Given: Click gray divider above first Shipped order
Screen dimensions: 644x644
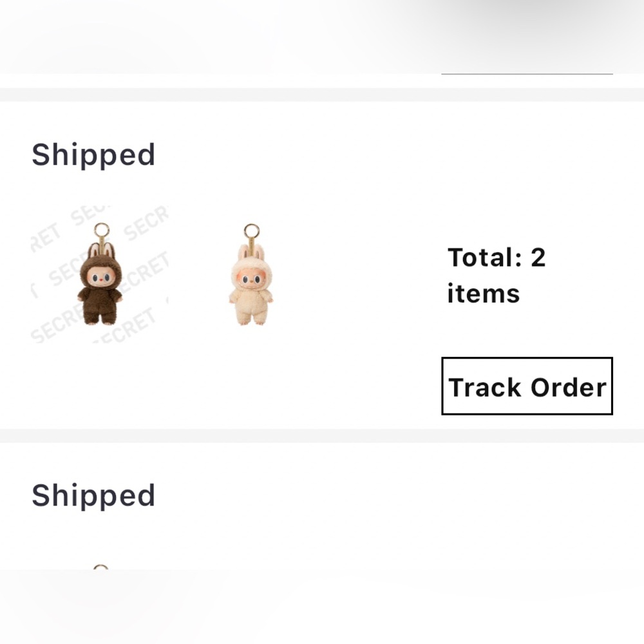Looking at the screenshot, I should [x=322, y=95].
